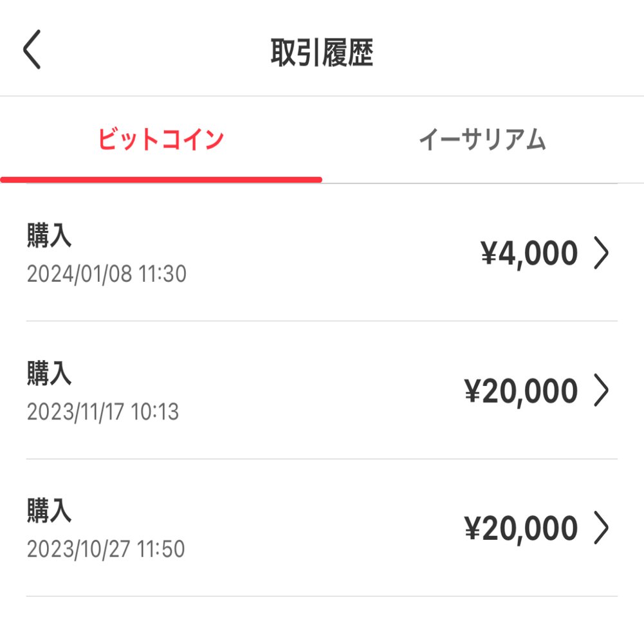Tap the red active-tab indicator bar

pos(161,178)
